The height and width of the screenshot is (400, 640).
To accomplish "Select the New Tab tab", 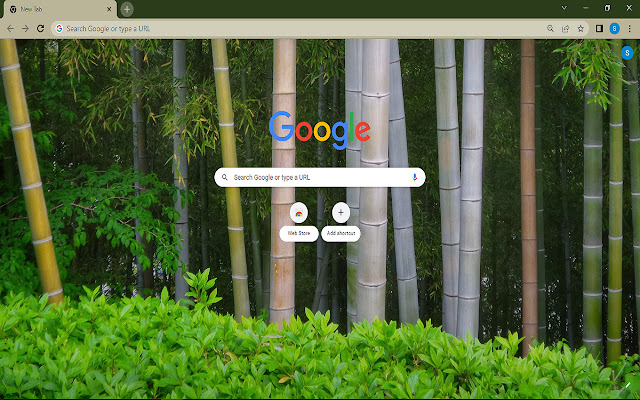I will [60, 9].
